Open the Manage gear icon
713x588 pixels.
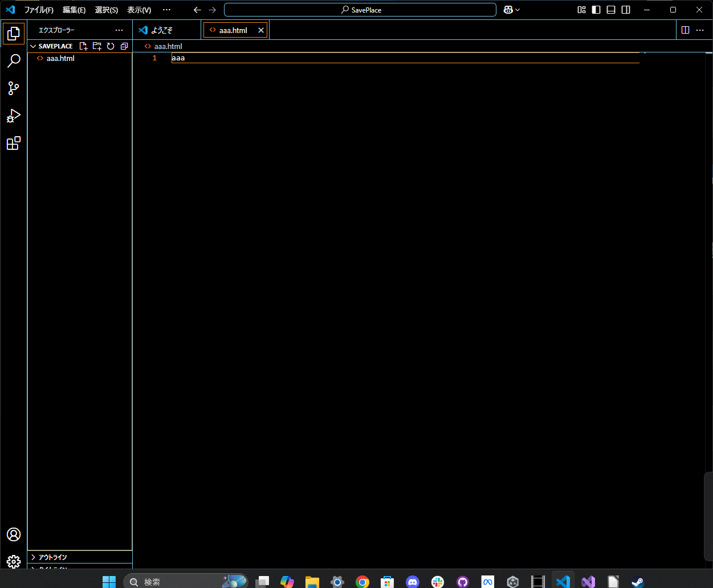pyautogui.click(x=14, y=561)
